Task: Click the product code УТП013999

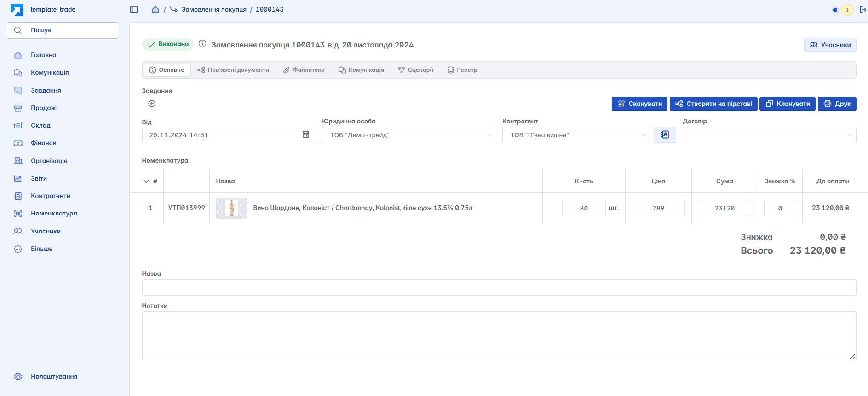Action: [x=186, y=208]
